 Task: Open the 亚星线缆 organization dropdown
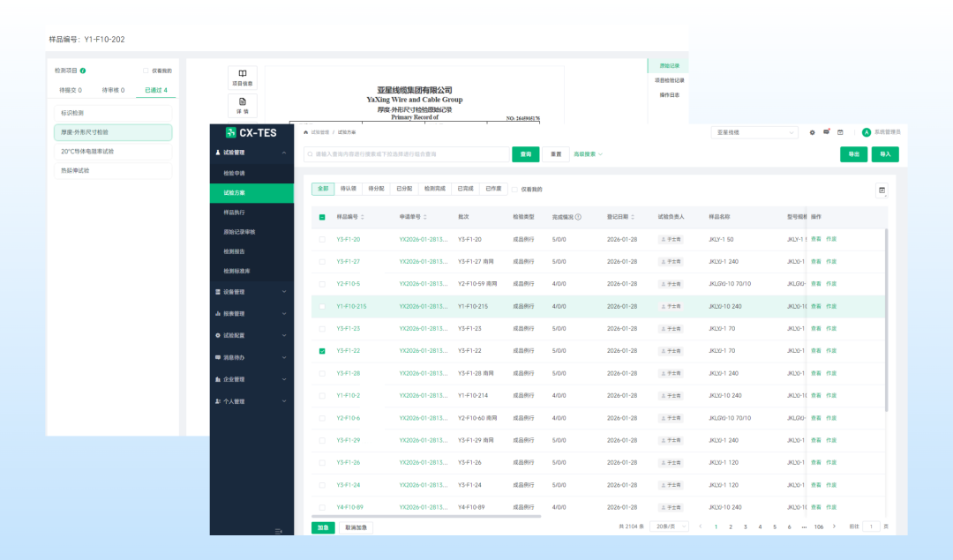click(x=755, y=132)
